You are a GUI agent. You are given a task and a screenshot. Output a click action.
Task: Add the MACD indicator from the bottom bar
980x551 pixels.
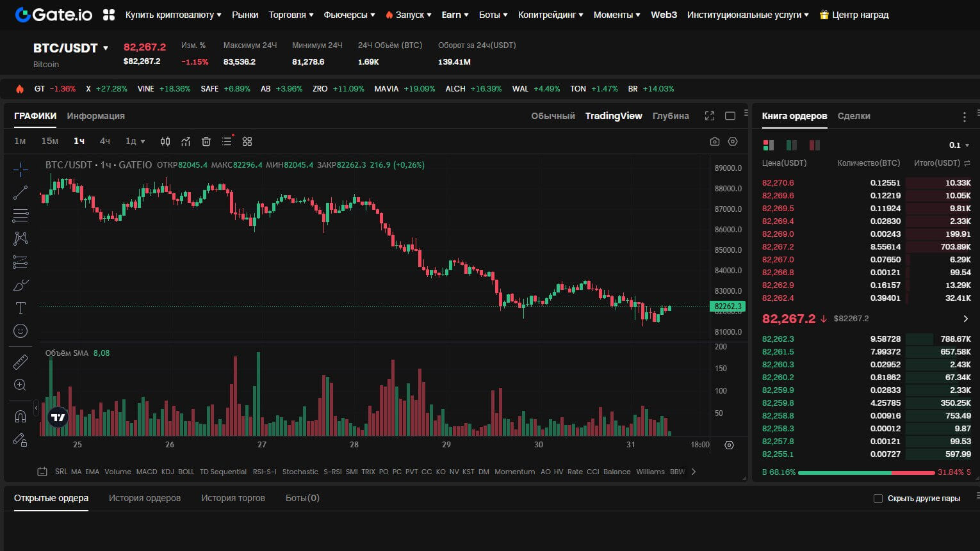tap(147, 472)
